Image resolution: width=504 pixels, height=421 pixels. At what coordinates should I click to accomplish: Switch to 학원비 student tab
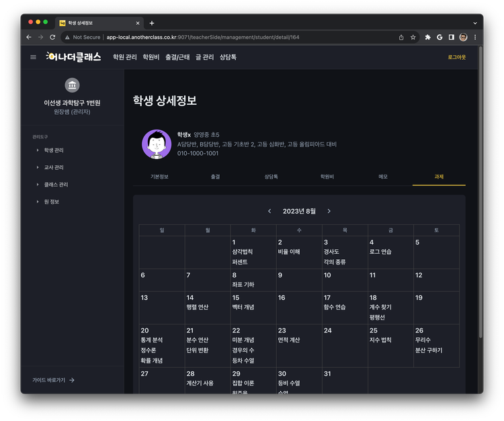coord(327,177)
